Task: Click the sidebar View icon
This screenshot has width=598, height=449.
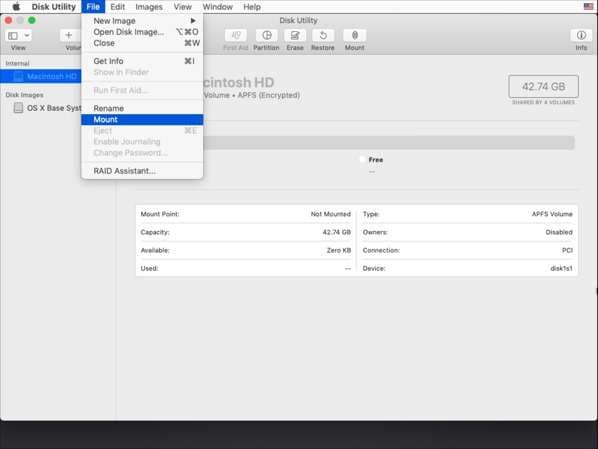Action: point(13,36)
